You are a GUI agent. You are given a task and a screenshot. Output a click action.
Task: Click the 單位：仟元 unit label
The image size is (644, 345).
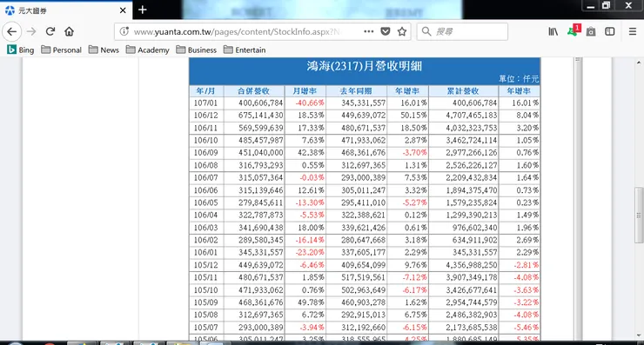click(519, 78)
